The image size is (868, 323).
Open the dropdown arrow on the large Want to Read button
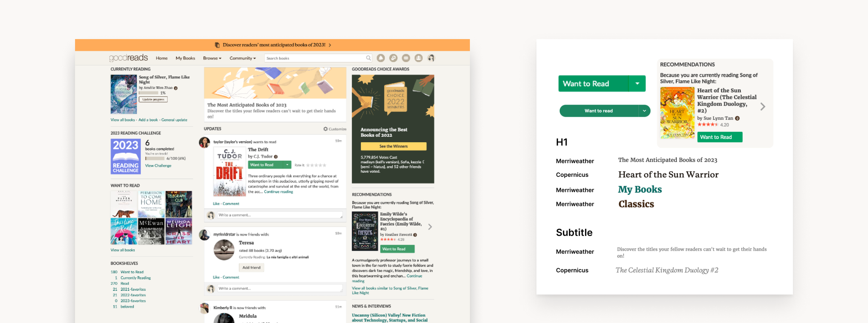(x=637, y=84)
